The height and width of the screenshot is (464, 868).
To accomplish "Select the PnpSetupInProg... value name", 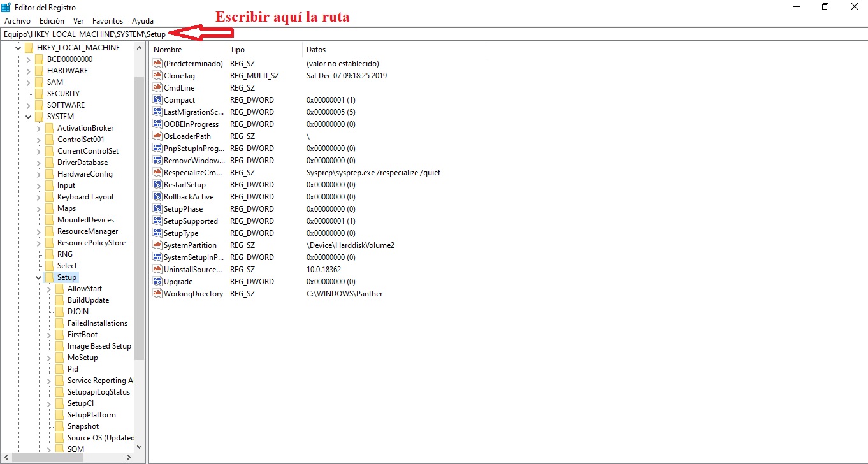I will (x=194, y=148).
